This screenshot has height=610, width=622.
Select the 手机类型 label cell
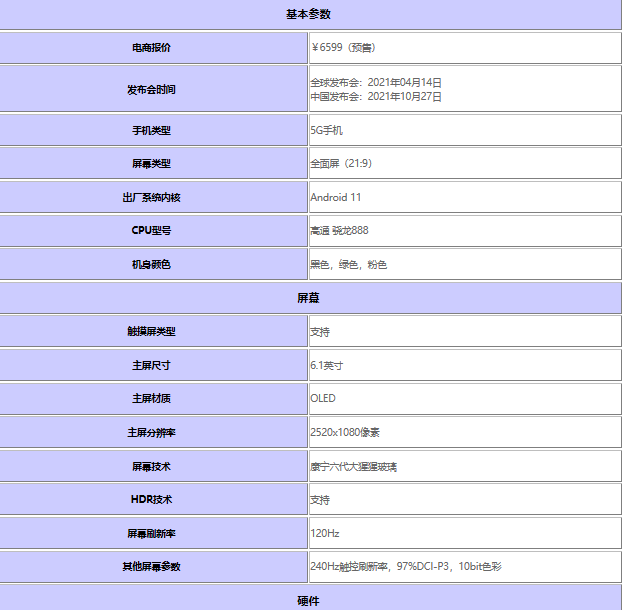152,130
